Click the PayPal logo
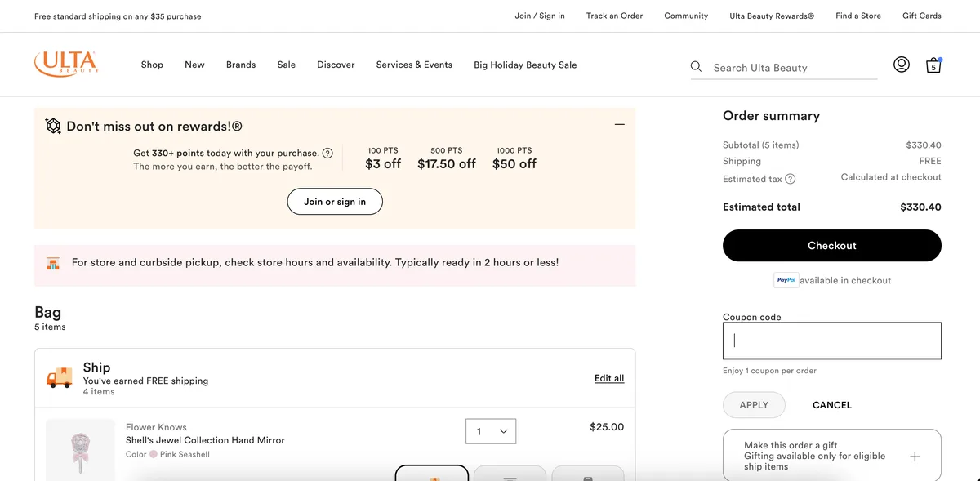This screenshot has height=481, width=980. tap(786, 280)
